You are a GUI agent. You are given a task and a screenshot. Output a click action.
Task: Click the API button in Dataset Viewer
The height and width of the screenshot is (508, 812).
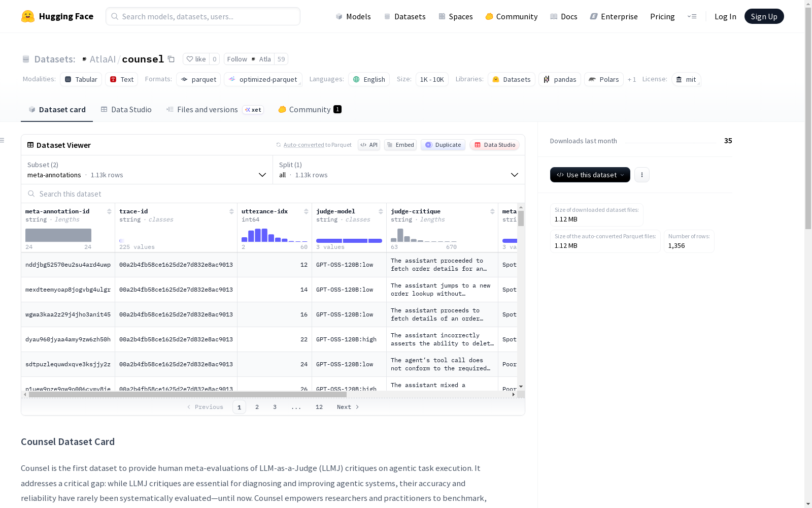point(369,145)
